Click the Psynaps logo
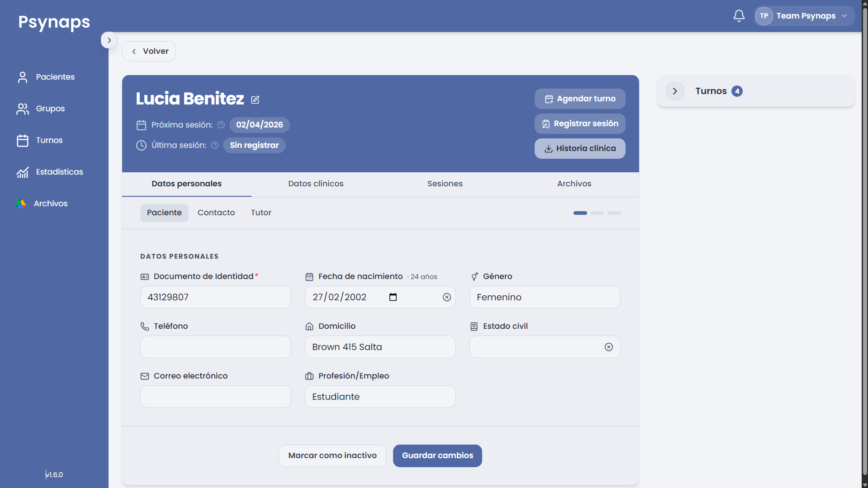Image resolution: width=868 pixels, height=488 pixels. 54,22
